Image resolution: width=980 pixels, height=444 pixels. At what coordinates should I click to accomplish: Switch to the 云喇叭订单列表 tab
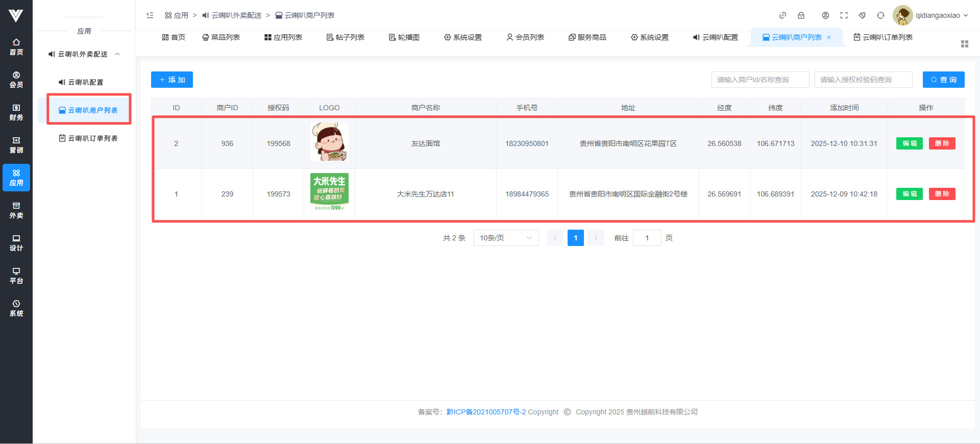point(883,37)
